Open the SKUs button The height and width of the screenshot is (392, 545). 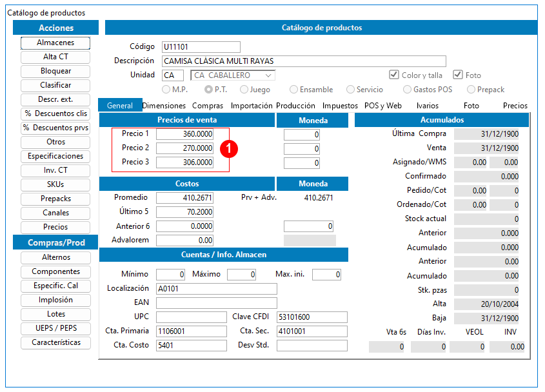55,184
